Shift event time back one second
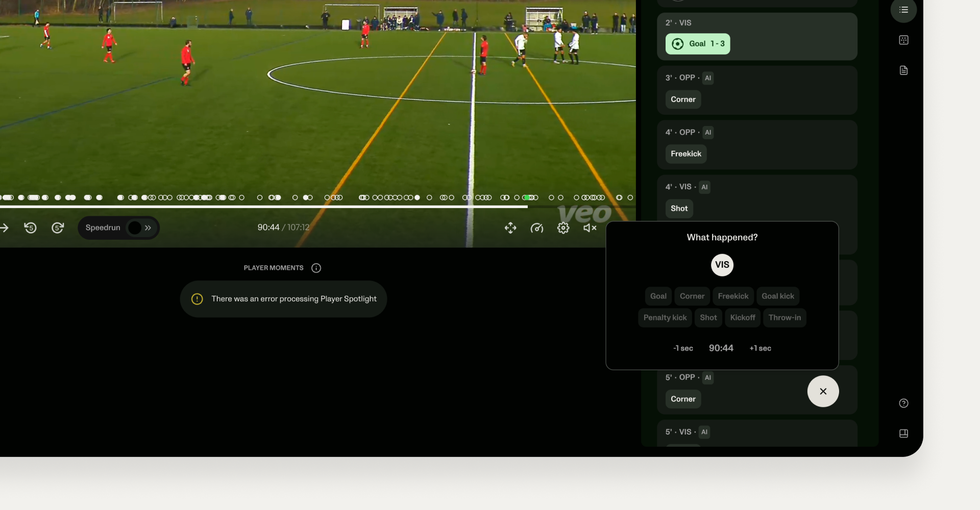The width and height of the screenshot is (980, 510). 683,348
